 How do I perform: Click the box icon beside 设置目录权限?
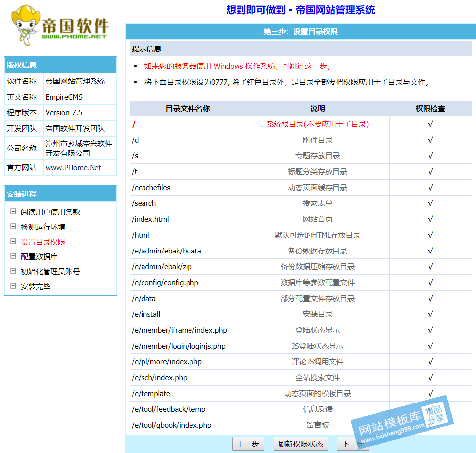(13, 241)
